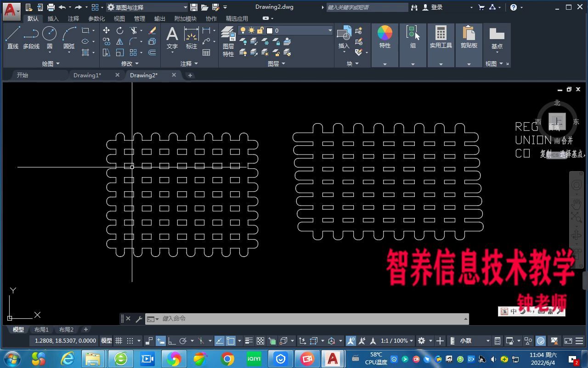
Task: Click the command line input field
Action: pos(276,318)
